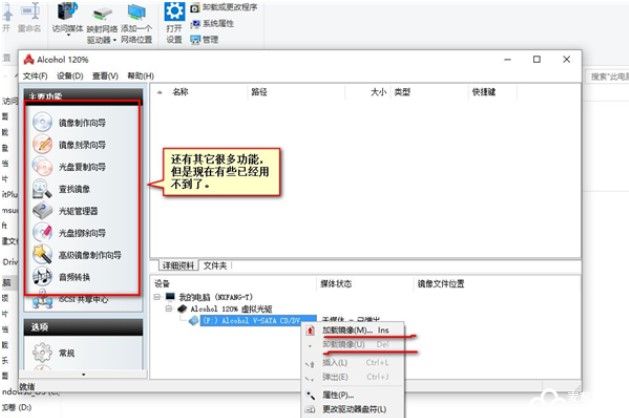Click 打开设置 gear icon in Explorer ribbon
The height and width of the screenshot is (418, 629).
175,11
